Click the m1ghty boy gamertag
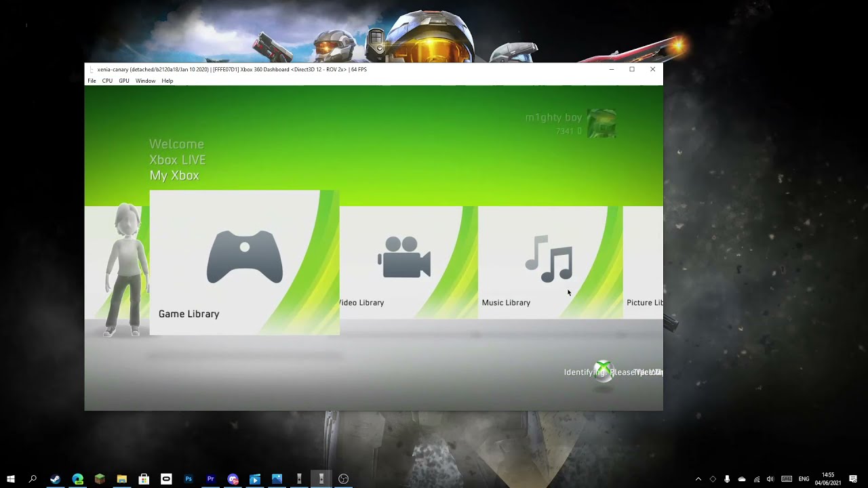Viewport: 868px width, 488px height. click(x=553, y=117)
